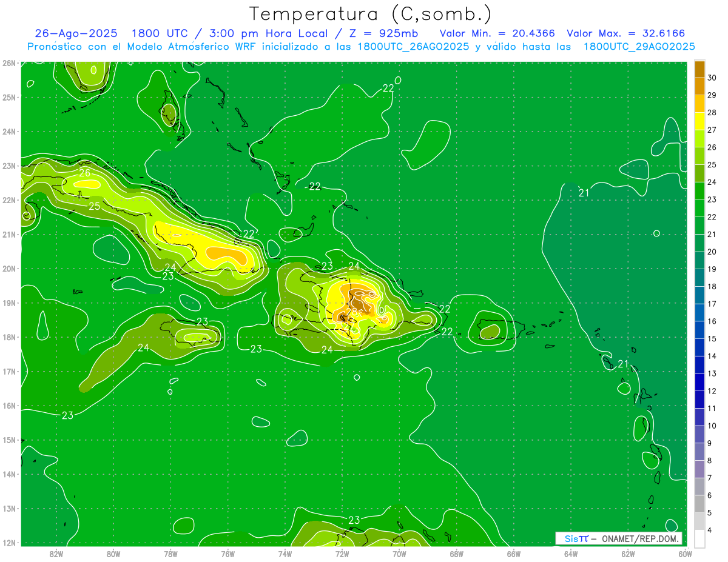Click legend label '12' on the color bar
This screenshot has height=562, width=728.
tap(712, 391)
